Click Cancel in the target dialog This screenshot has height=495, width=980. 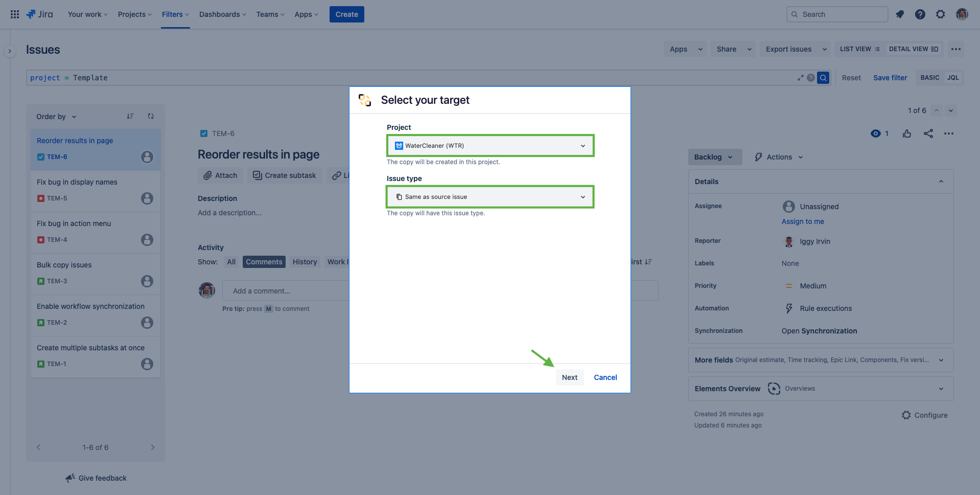pos(605,377)
